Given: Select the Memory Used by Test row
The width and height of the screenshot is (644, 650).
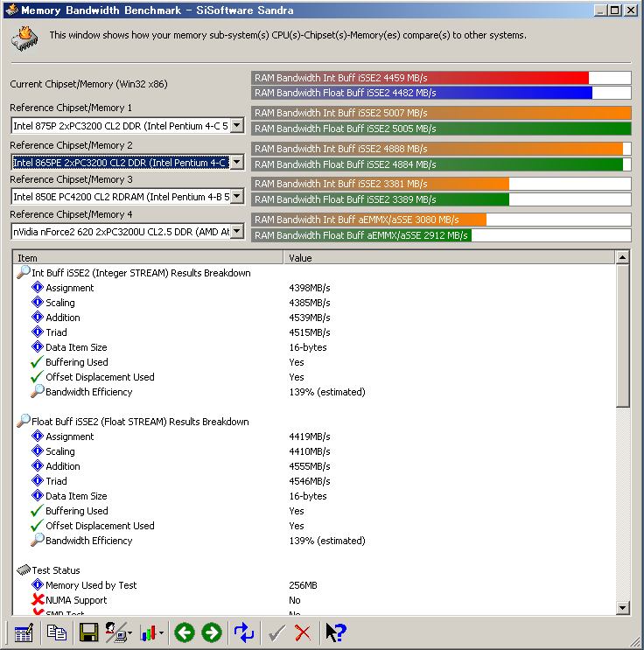Looking at the screenshot, I should tap(91, 585).
